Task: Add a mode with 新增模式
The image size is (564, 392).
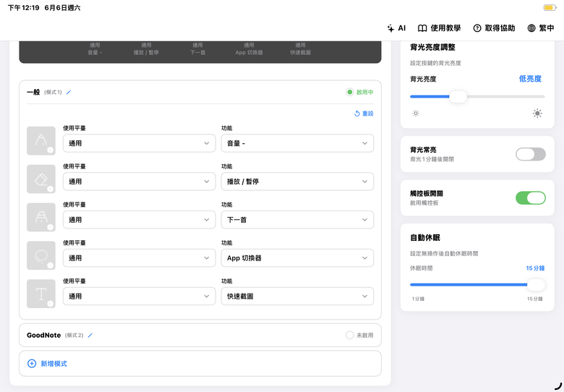Action: pyautogui.click(x=54, y=364)
